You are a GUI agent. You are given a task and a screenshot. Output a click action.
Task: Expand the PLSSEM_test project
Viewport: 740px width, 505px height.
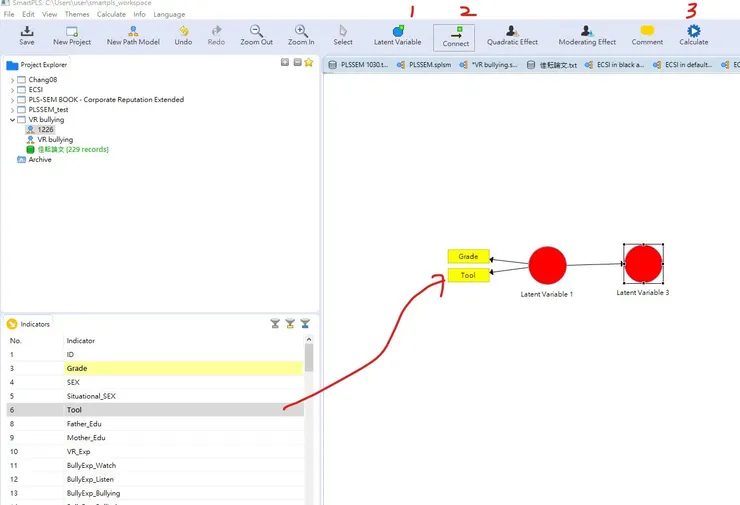coord(12,109)
